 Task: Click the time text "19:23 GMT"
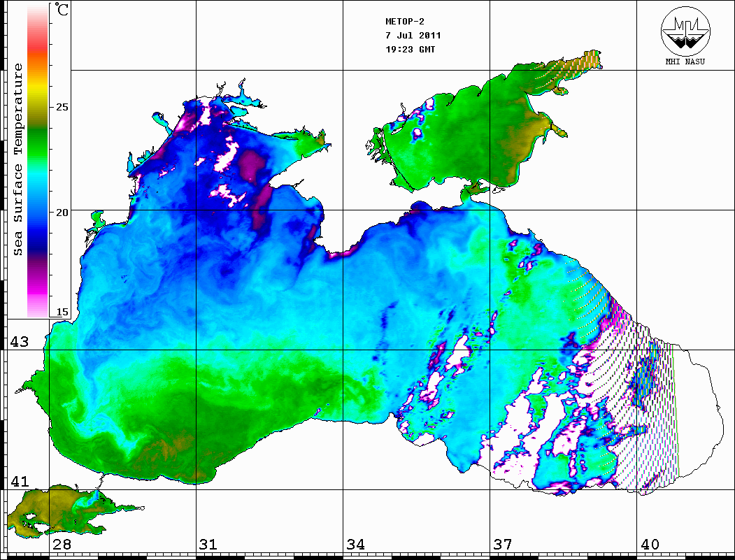410,49
